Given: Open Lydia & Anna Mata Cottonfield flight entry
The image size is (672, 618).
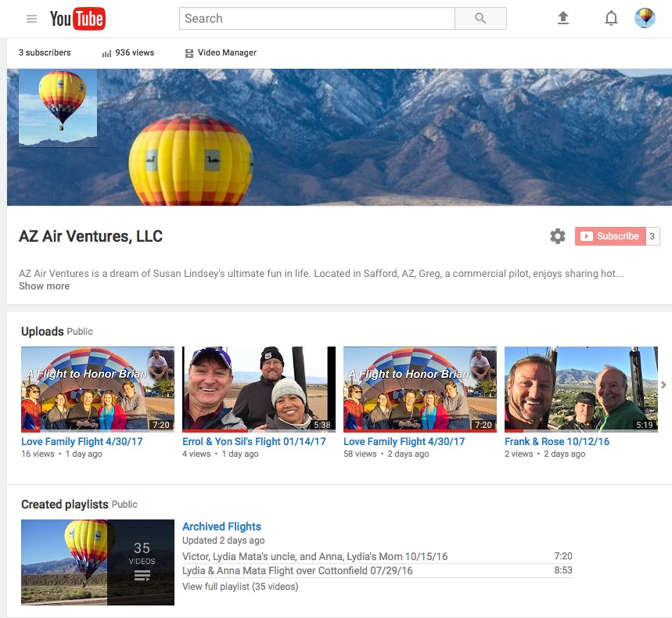Looking at the screenshot, I should (297, 571).
